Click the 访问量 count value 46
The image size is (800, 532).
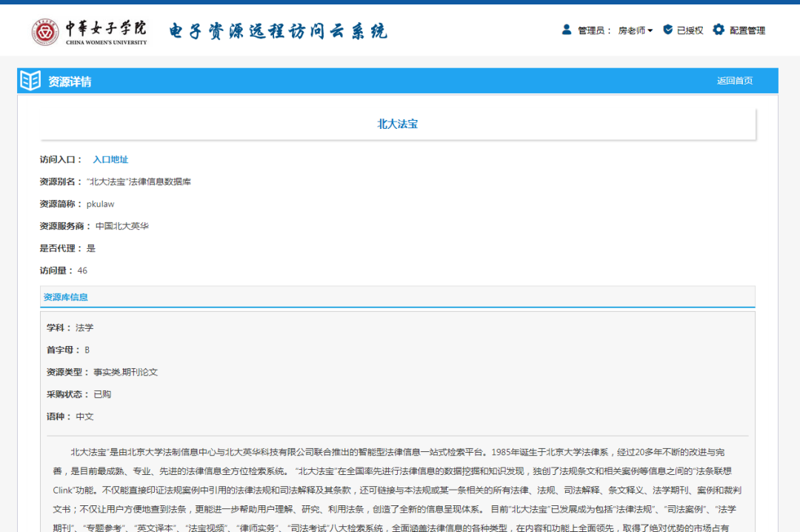tap(82, 270)
